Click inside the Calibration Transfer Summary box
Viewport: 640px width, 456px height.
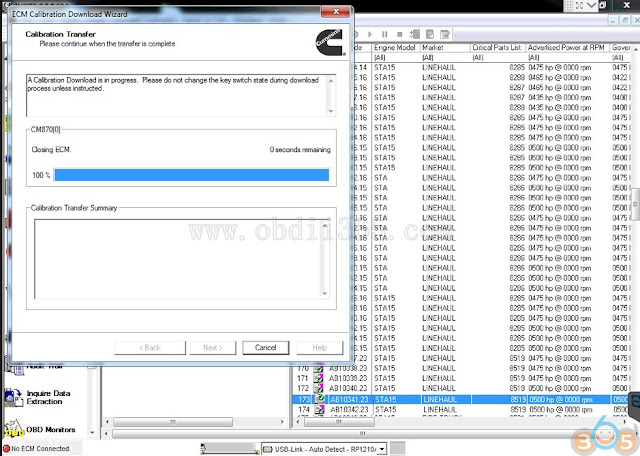[x=178, y=259]
